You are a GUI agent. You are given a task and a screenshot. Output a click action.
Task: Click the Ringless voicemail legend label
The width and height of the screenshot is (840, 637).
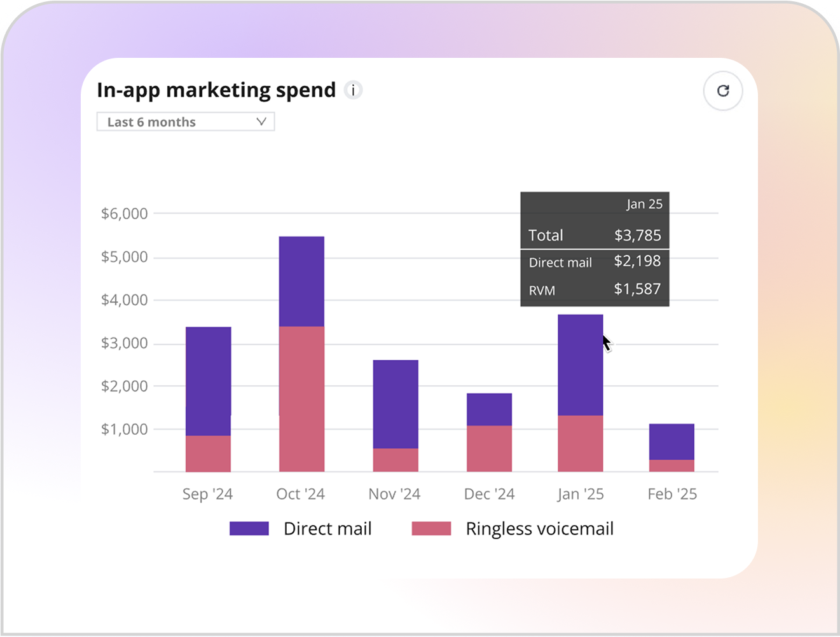point(540,529)
